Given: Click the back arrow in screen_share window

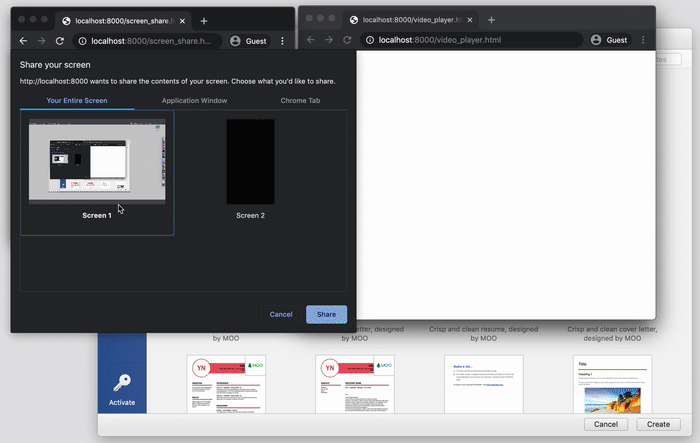Looking at the screenshot, I should pos(21,40).
